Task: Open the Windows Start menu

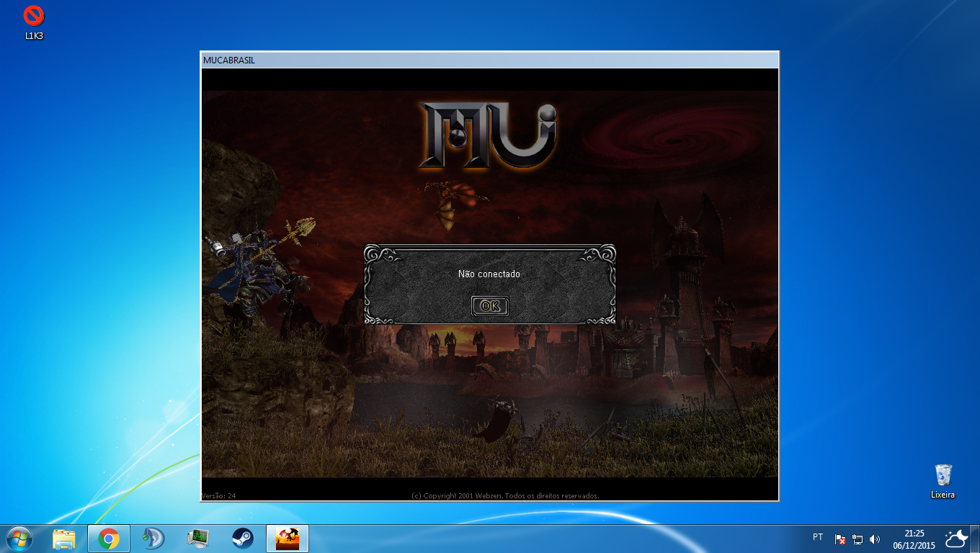Action: (19, 539)
